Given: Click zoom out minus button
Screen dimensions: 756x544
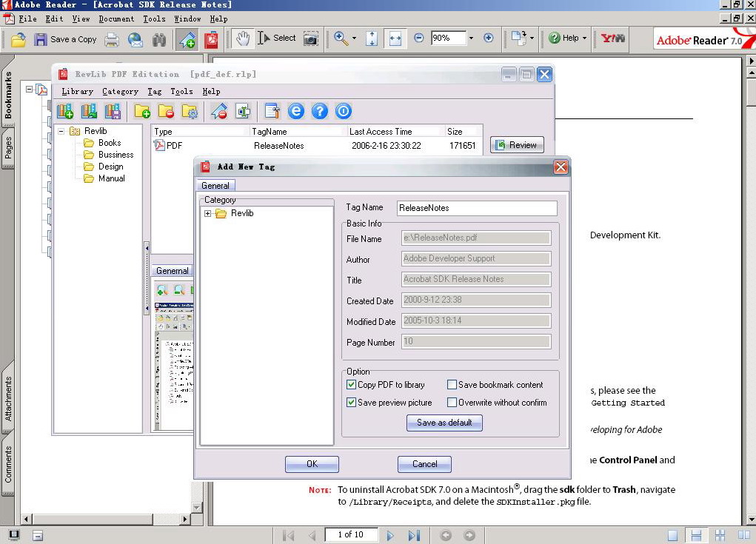Looking at the screenshot, I should (418, 38).
